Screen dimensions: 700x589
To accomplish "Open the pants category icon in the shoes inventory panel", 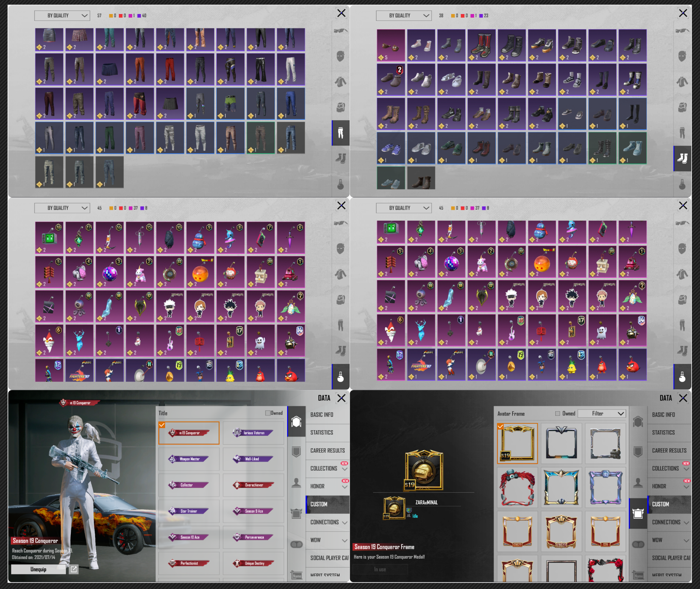I will [682, 133].
